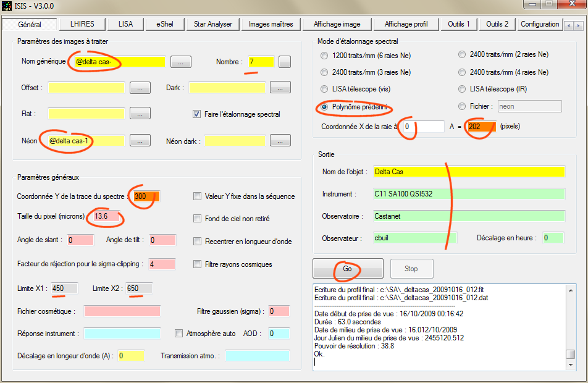The image size is (588, 383).
Task: Enable Filtre rayons cosmiques checkbox
Action: [x=198, y=264]
